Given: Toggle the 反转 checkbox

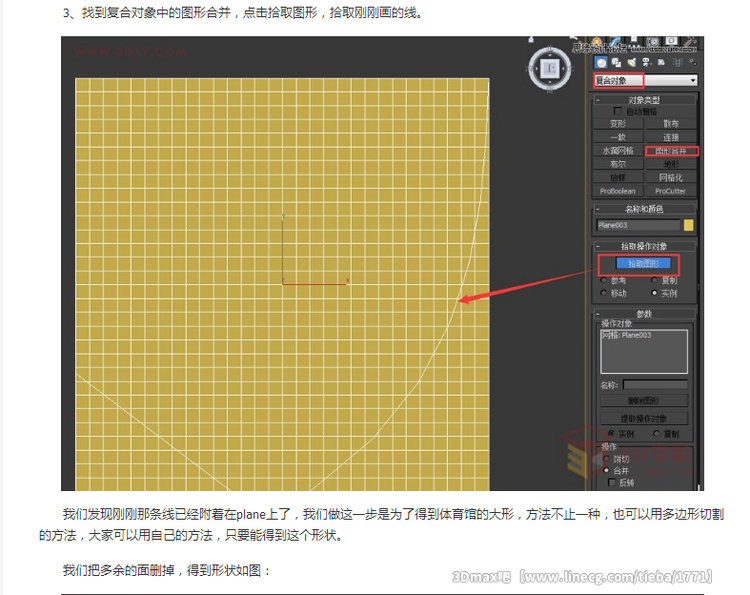Looking at the screenshot, I should coord(612,482).
